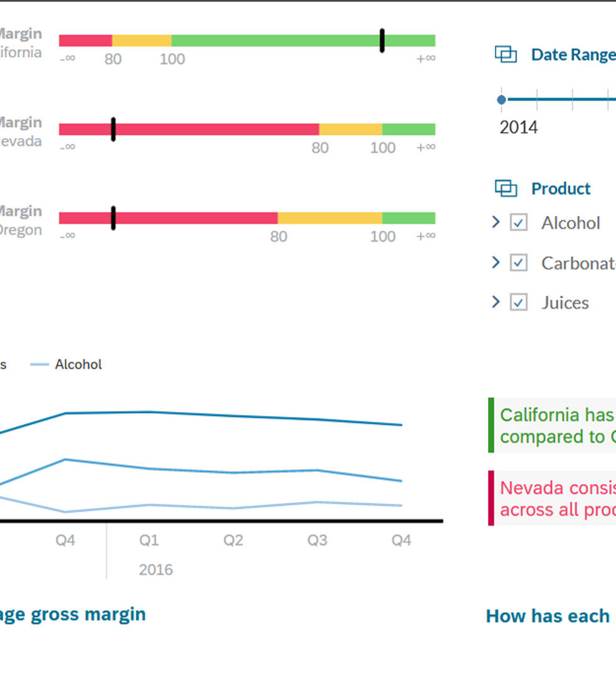Click the Nevada bullet chart marker
The image size is (616, 678).
coord(114,129)
